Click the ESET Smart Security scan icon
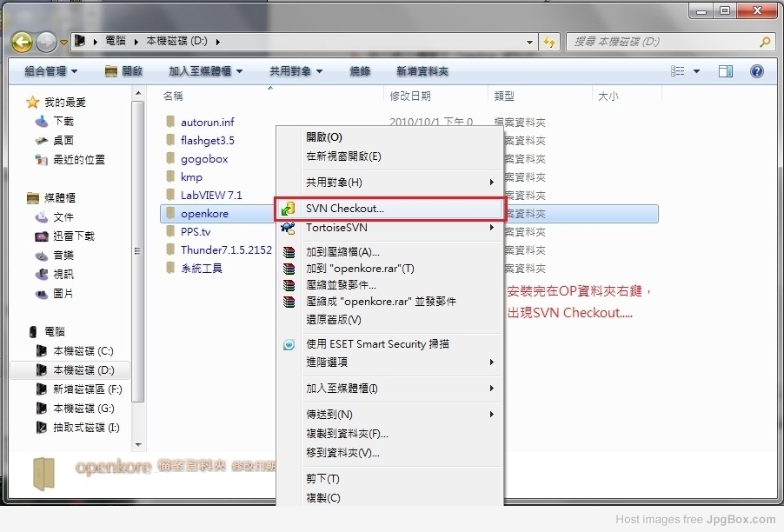This screenshot has width=784, height=532. click(289, 344)
